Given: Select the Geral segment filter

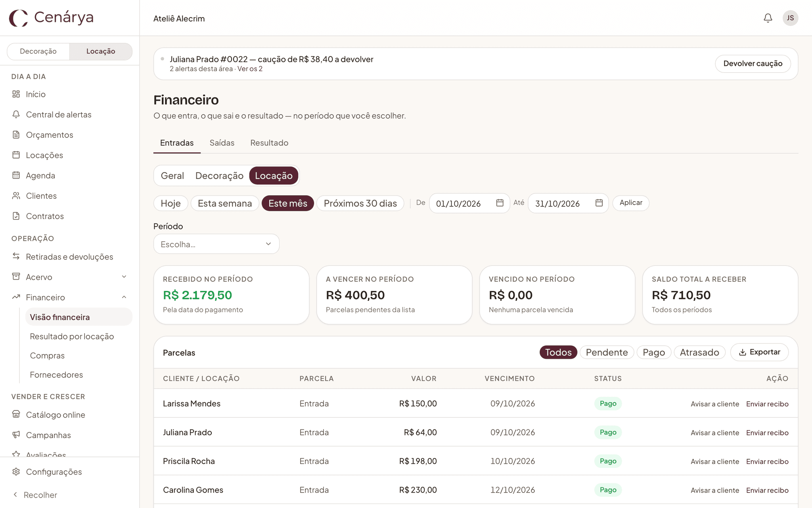Looking at the screenshot, I should point(172,175).
